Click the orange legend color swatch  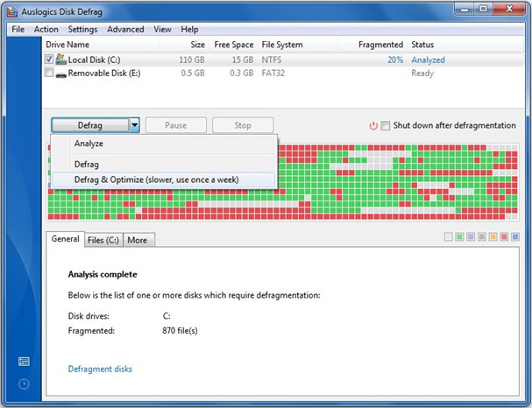pos(493,237)
